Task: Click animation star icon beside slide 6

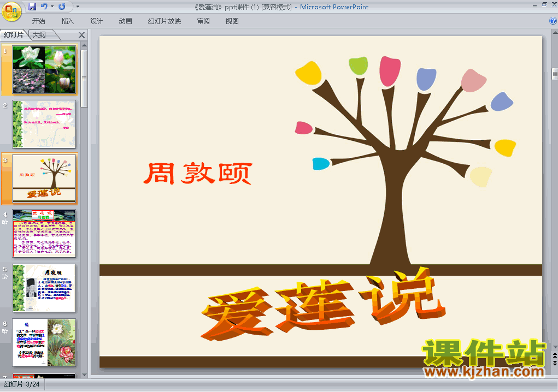Action: [5, 331]
